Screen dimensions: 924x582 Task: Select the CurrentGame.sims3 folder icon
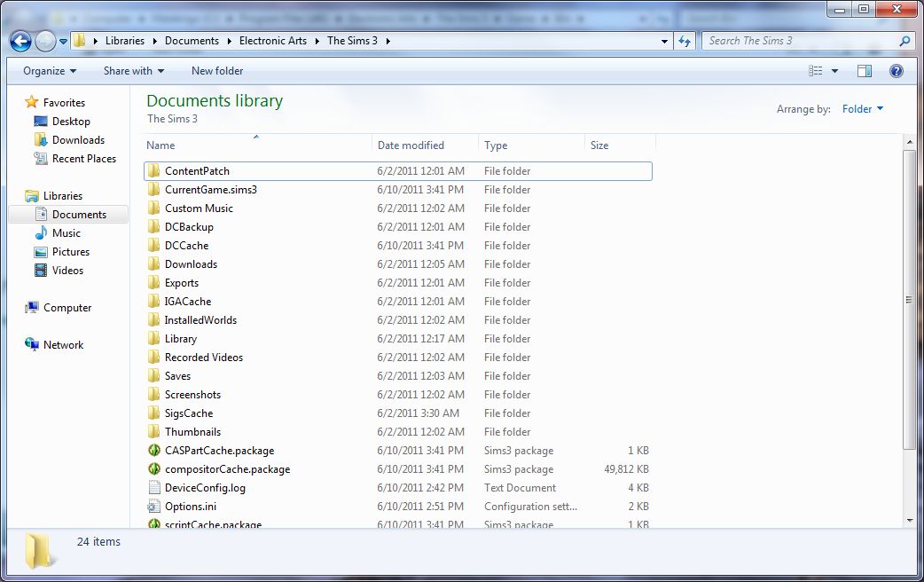tap(153, 189)
